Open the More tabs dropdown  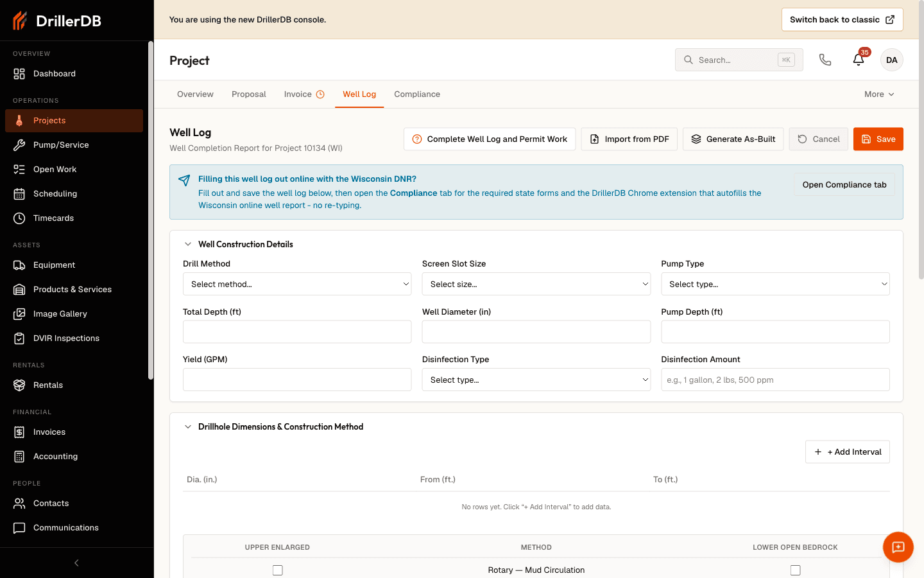point(879,94)
